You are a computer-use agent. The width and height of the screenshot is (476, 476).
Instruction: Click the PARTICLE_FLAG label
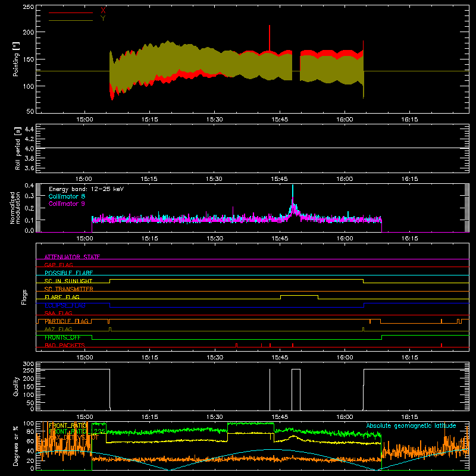coord(67,321)
